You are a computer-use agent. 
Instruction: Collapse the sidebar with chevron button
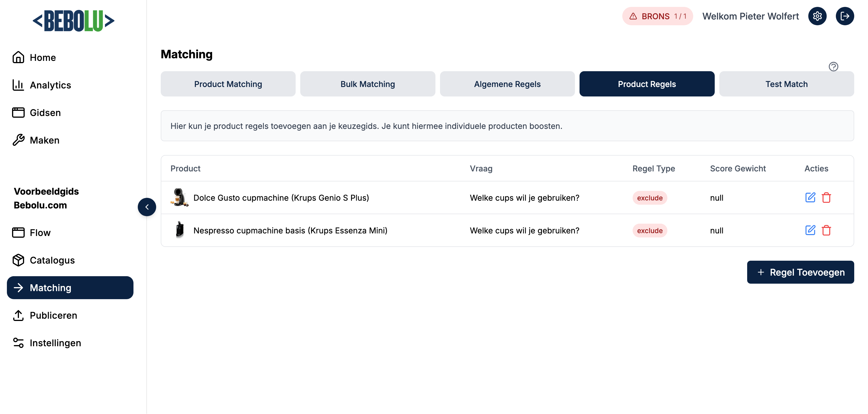pos(147,207)
